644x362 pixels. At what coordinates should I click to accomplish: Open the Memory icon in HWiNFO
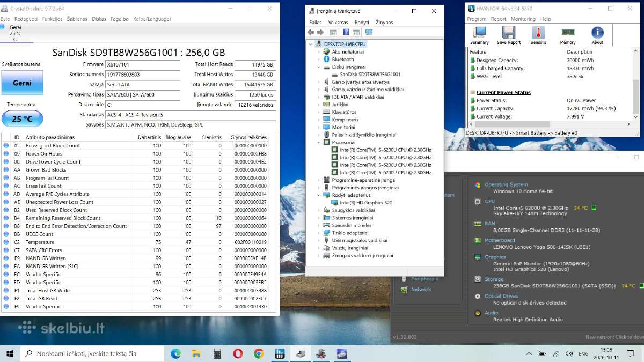568,35
